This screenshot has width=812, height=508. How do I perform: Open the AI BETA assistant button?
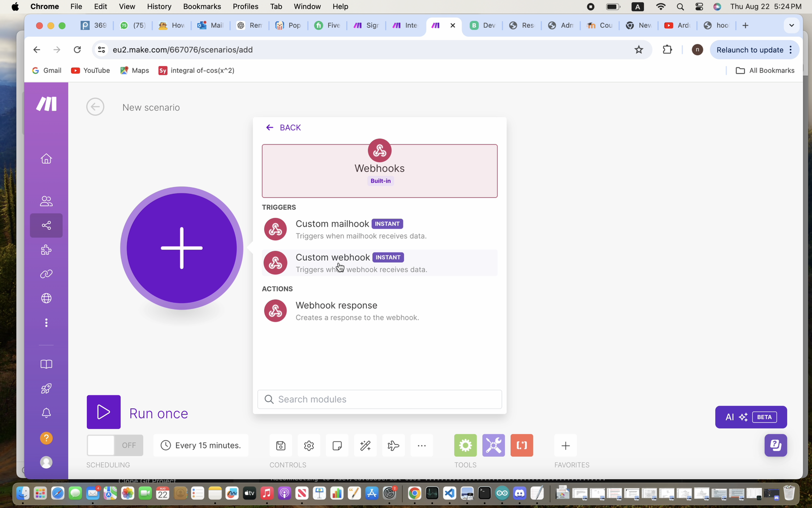coord(751,417)
